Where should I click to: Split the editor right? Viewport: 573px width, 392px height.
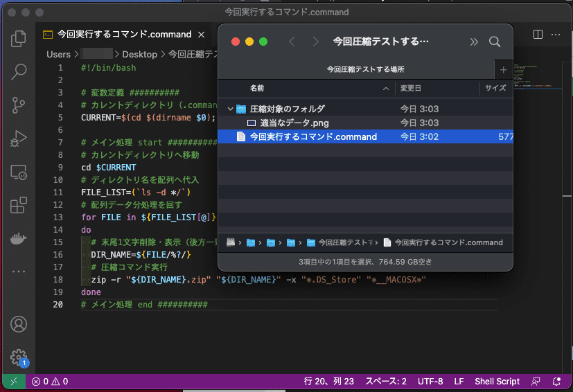coord(538,35)
